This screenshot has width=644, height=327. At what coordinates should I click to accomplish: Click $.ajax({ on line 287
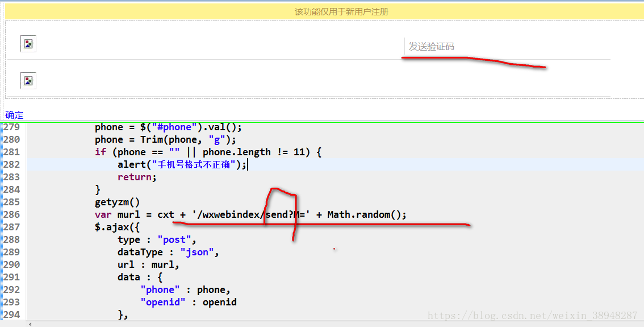118,227
